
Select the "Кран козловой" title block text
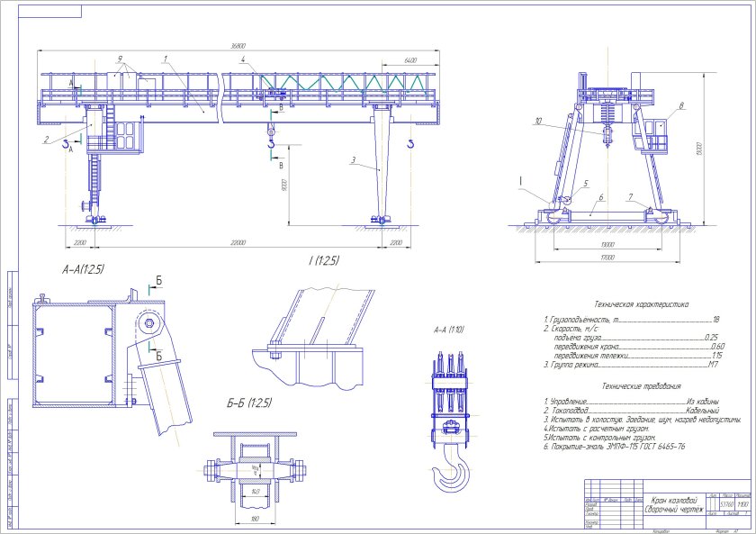tap(675, 498)
